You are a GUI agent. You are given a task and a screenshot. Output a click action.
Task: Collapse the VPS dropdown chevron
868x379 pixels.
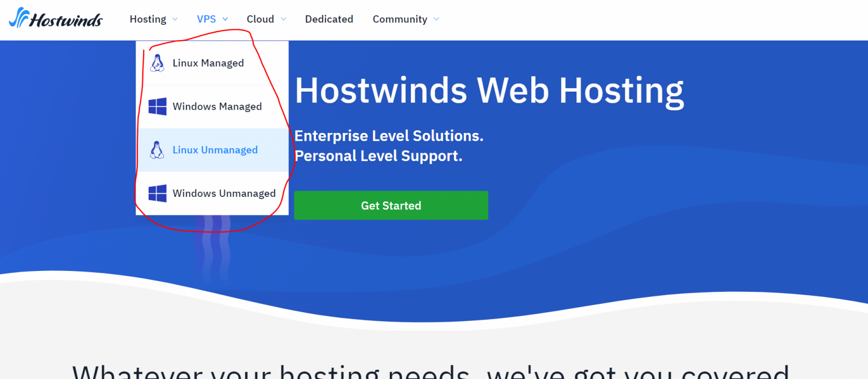point(225,19)
